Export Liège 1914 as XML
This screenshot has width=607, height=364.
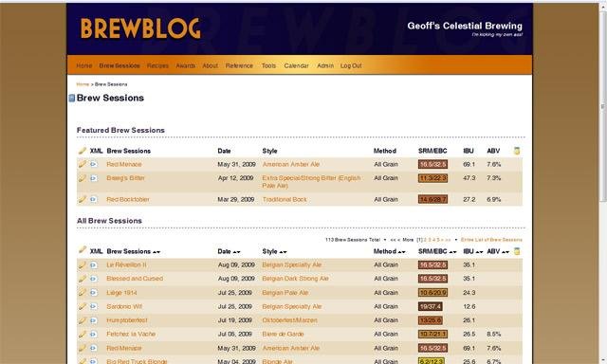pos(94,293)
